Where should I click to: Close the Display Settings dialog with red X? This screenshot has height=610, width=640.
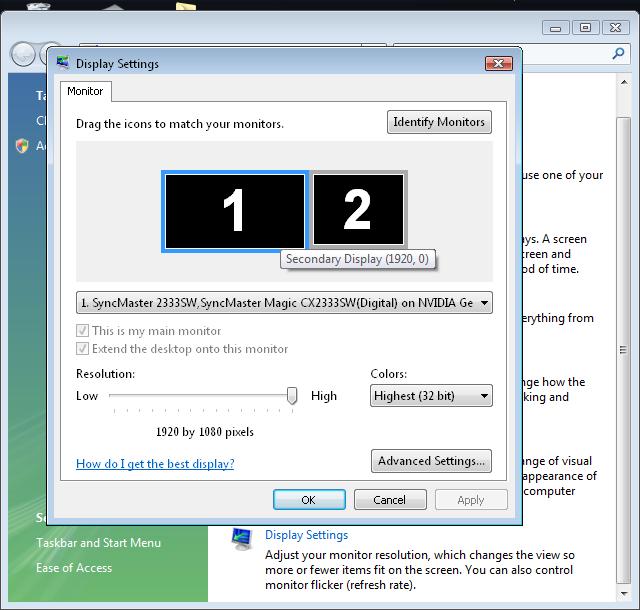click(499, 63)
